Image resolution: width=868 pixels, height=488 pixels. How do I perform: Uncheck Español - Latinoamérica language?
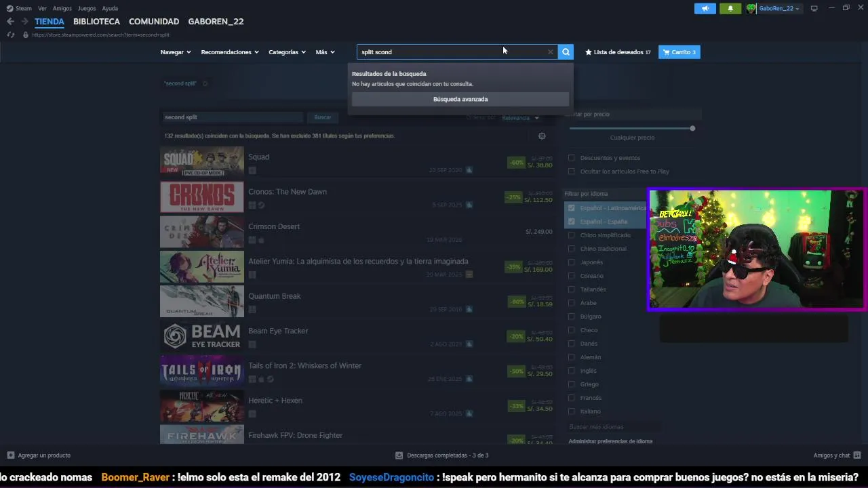(x=571, y=208)
